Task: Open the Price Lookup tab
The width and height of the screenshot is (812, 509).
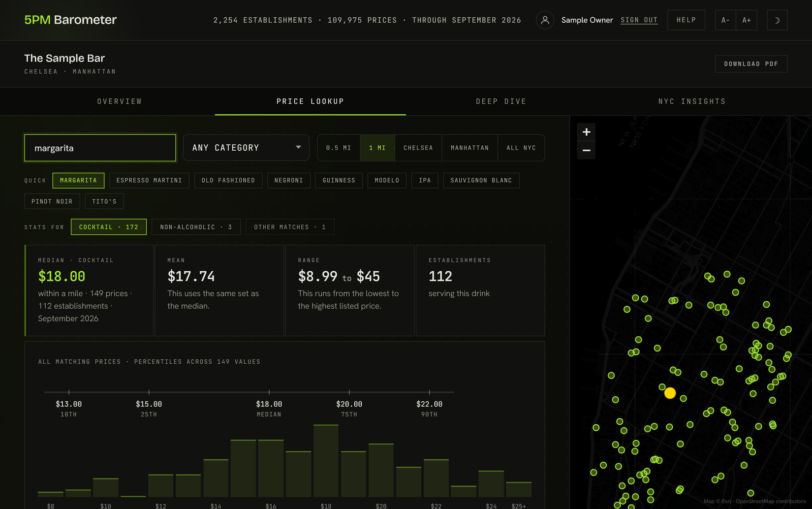Action: coord(311,101)
